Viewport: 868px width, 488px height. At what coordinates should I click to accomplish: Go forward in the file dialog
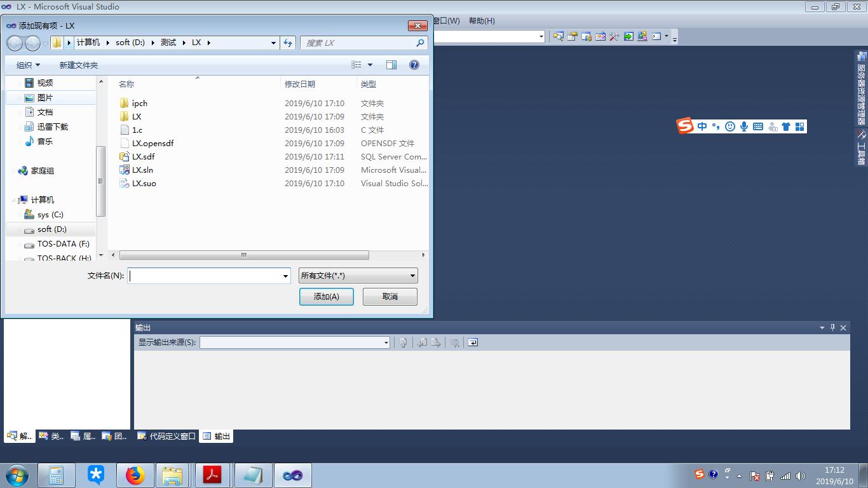(x=32, y=43)
